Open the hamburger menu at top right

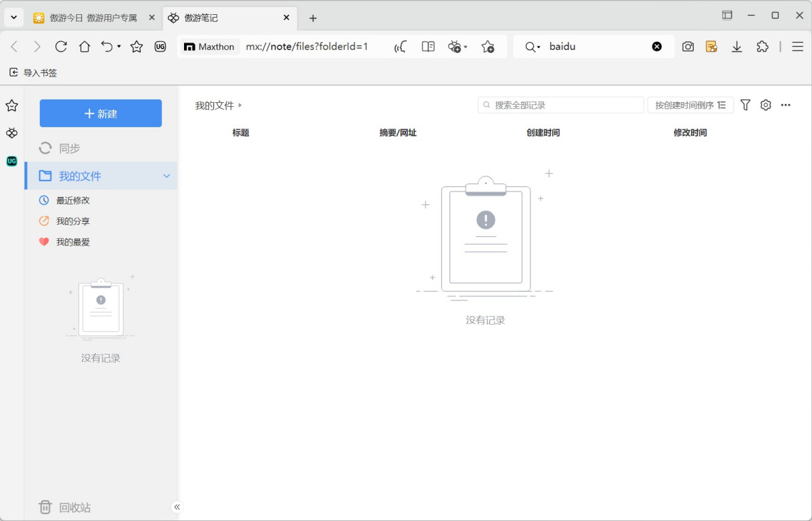tap(797, 47)
